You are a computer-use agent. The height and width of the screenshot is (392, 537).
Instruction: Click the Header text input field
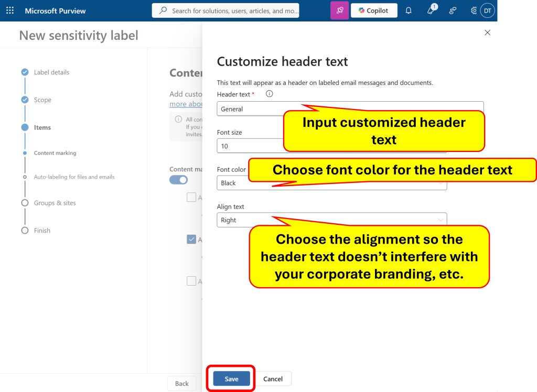coord(350,109)
